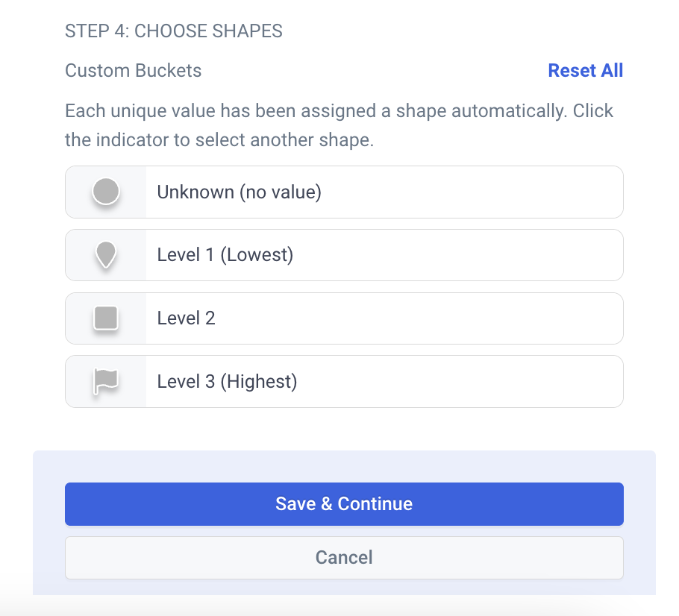Click the 'STEP 4:' prefix in the heading
Viewport: 679px width, 616px height.
(x=97, y=31)
